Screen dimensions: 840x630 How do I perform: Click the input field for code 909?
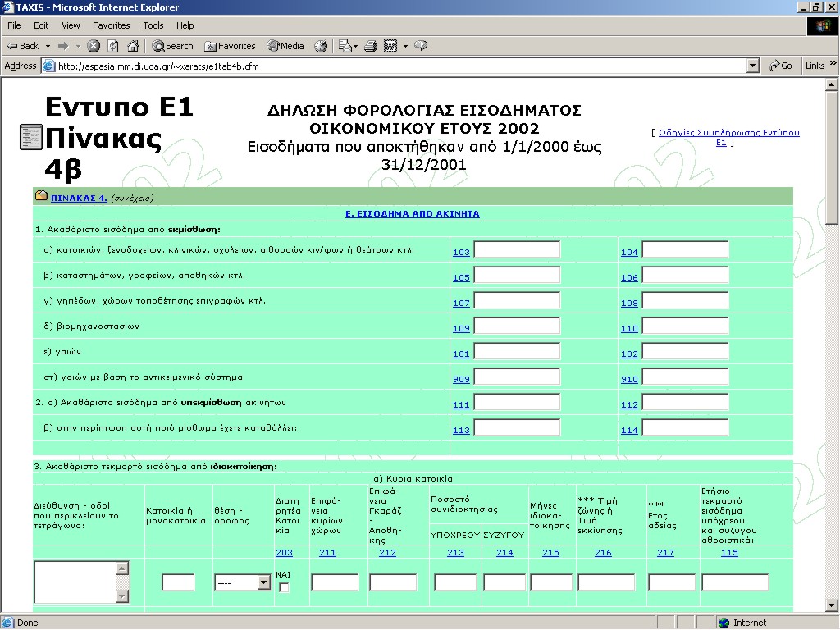(517, 377)
